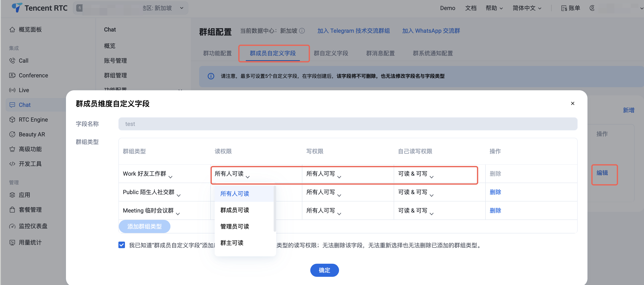Viewport: 644px width, 285px height.
Task: Click the RTC Engine cube icon
Action: pyautogui.click(x=12, y=120)
